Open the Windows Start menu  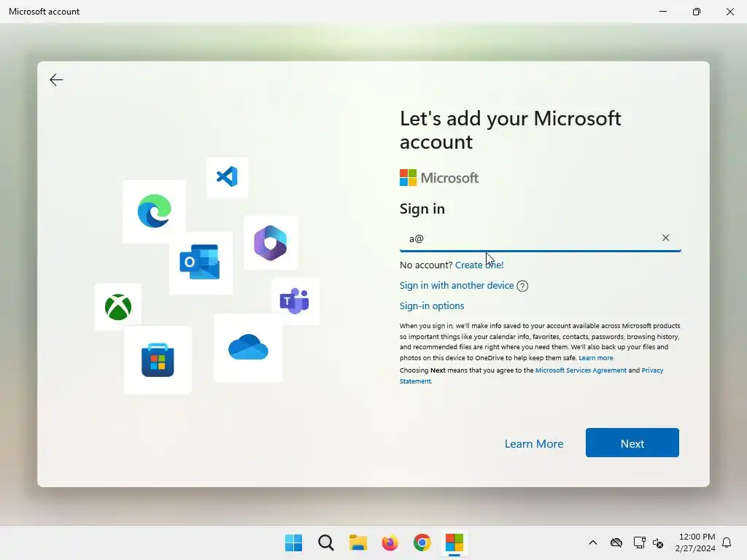(x=293, y=542)
